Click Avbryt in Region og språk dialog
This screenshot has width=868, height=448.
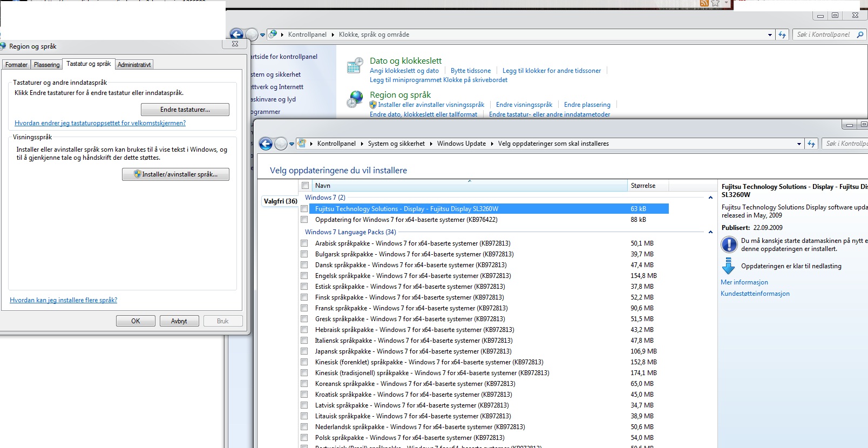coord(179,321)
